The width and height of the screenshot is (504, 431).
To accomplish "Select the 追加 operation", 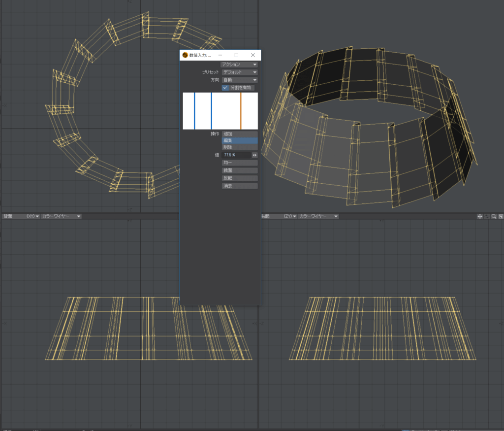I will pos(240,134).
